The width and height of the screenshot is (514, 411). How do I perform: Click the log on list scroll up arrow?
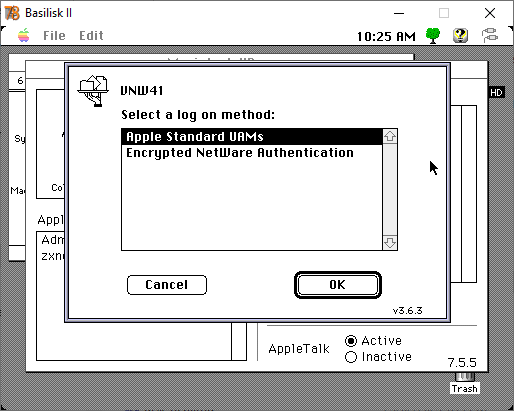coord(390,136)
